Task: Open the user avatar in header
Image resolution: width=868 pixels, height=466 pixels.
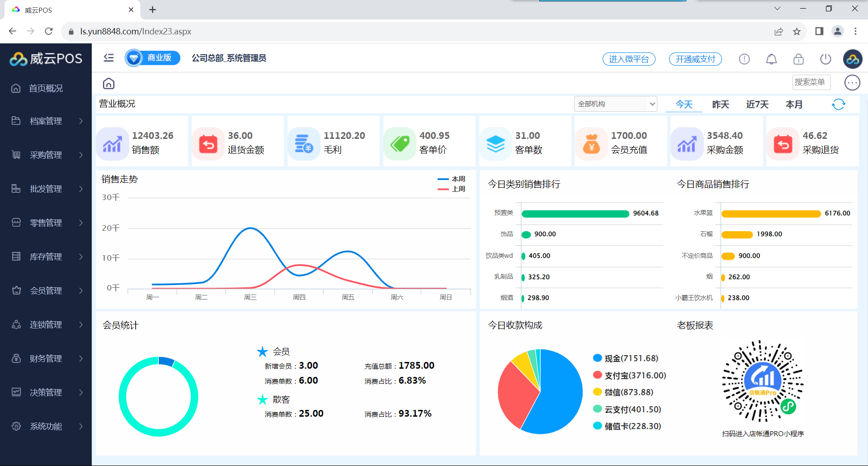Action: (x=853, y=59)
